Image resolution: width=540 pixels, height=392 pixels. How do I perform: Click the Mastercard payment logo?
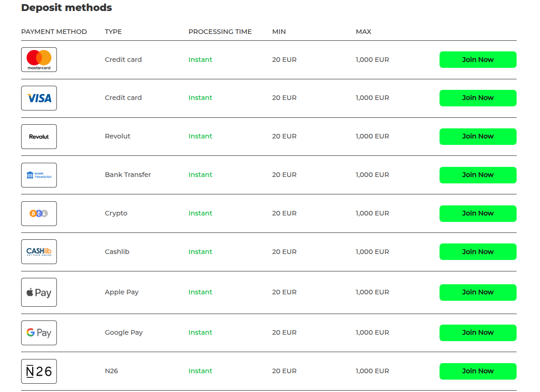coord(39,60)
